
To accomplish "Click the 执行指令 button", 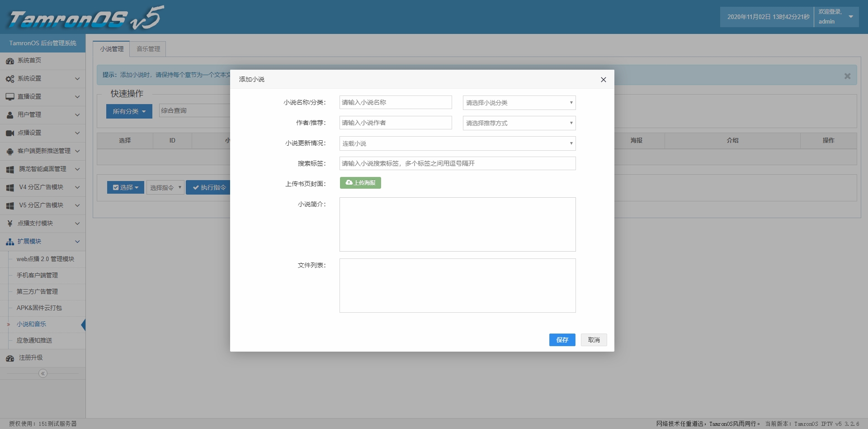I will tap(209, 187).
